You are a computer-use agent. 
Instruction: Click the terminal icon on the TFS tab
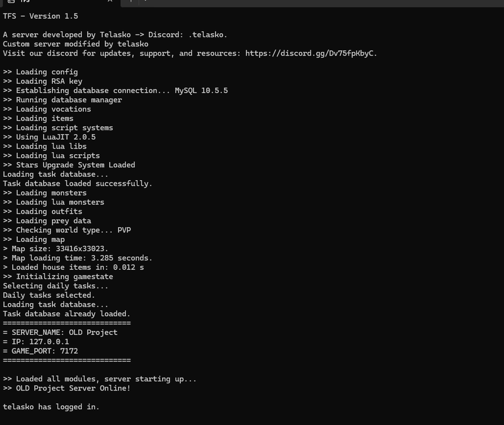point(11,2)
